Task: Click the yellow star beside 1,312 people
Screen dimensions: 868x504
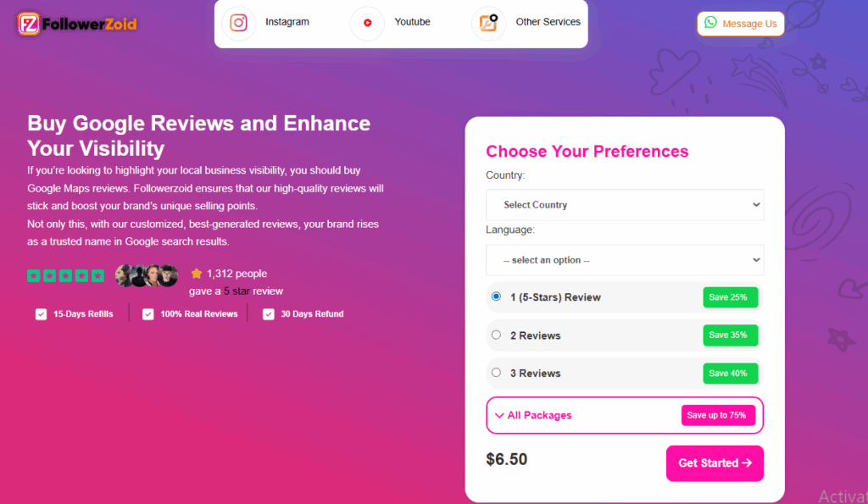Action: coord(197,273)
